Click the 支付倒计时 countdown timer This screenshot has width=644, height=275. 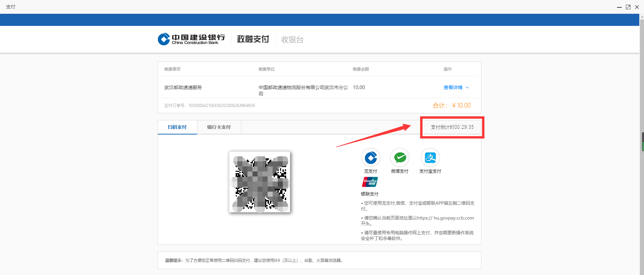pyautogui.click(x=452, y=127)
